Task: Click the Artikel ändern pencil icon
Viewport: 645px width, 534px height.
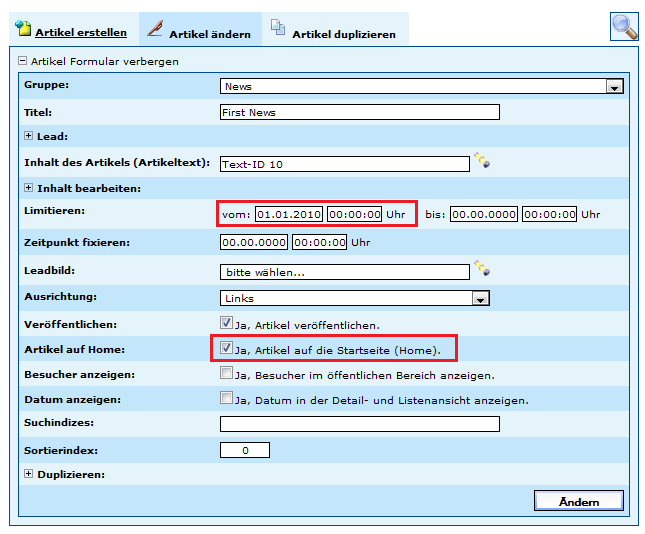Action: [x=154, y=29]
